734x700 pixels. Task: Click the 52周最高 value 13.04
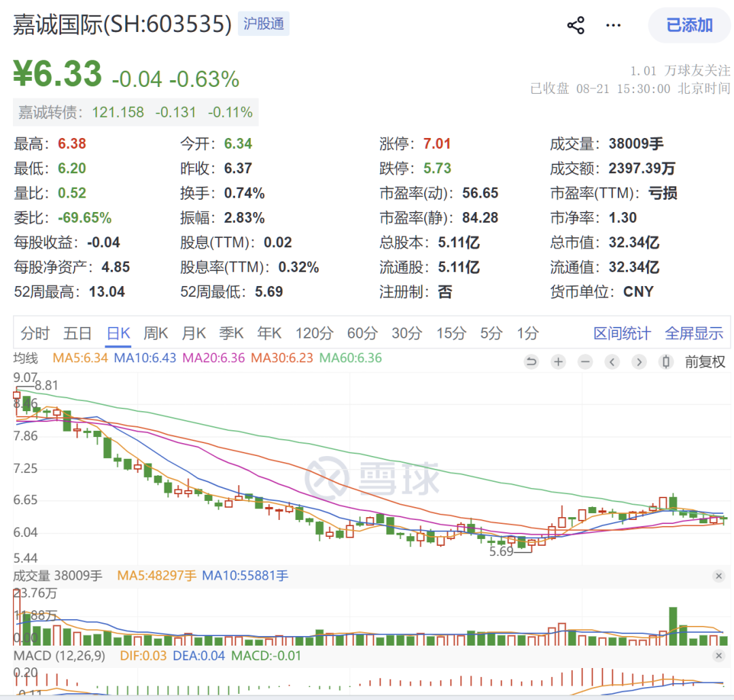coord(107,292)
